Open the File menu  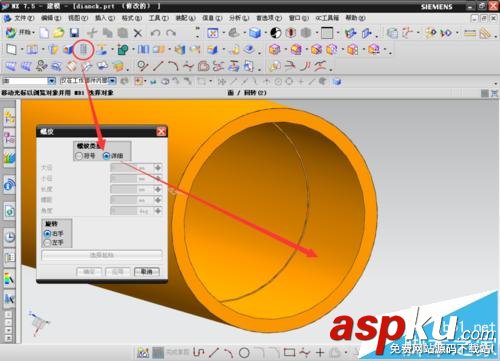click(23, 18)
